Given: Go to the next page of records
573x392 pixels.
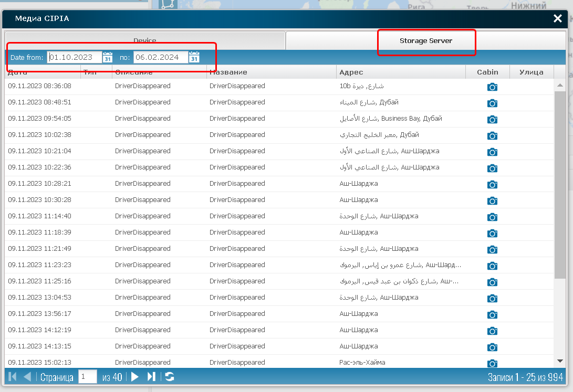Looking at the screenshot, I should tap(135, 376).
